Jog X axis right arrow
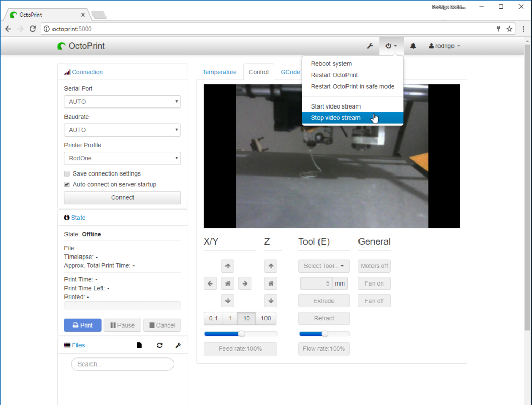This screenshot has width=532, height=405. [245, 283]
